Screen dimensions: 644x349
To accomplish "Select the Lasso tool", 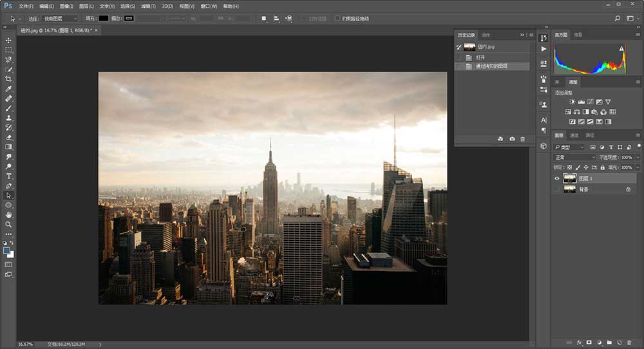I will point(8,59).
